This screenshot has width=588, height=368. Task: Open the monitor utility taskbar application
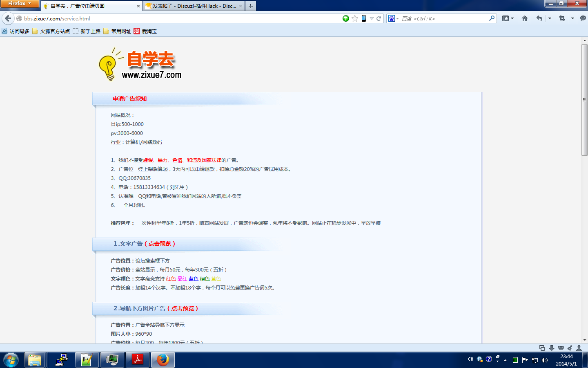click(x=112, y=360)
